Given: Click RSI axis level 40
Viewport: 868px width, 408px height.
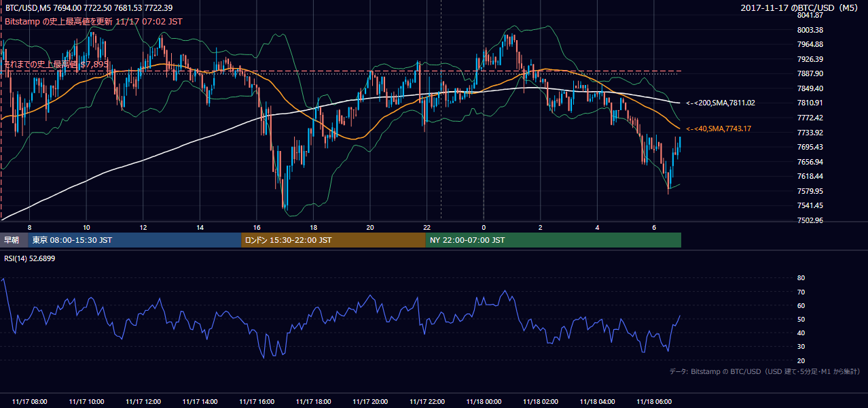Looking at the screenshot, I should [801, 333].
